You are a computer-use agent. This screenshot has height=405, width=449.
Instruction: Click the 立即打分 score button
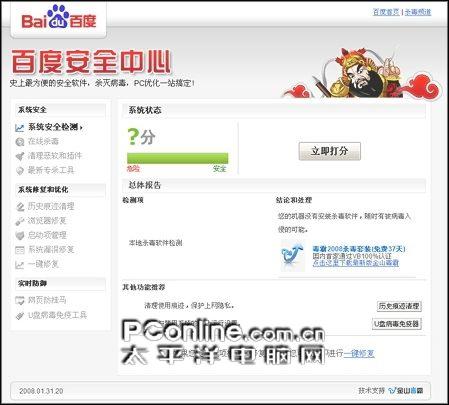coord(329,151)
